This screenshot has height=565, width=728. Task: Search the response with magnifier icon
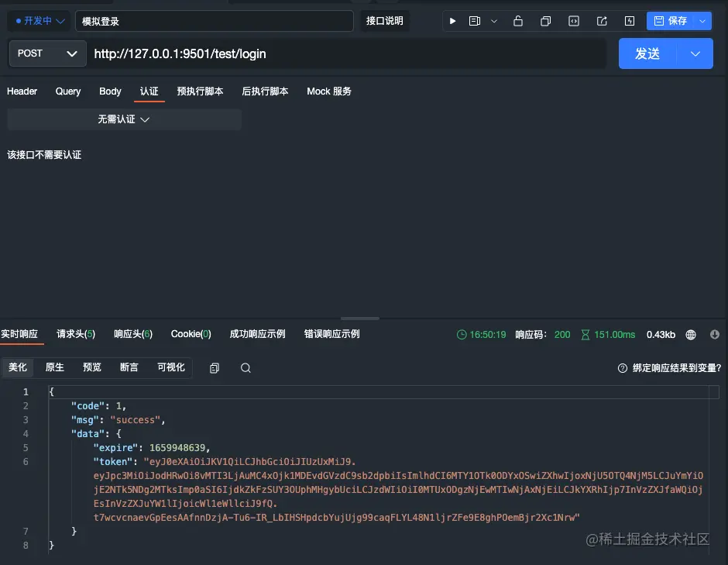click(246, 368)
